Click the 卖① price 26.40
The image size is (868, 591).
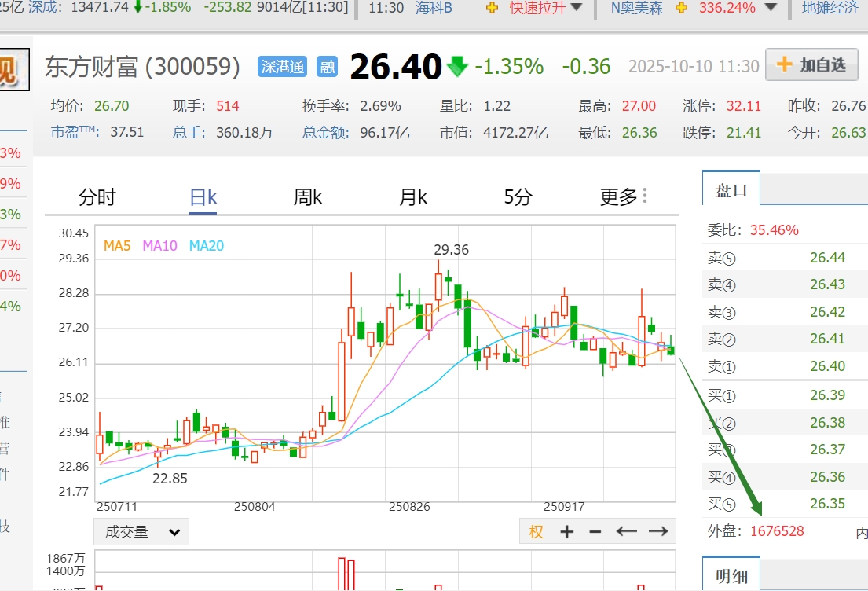pyautogui.click(x=828, y=366)
